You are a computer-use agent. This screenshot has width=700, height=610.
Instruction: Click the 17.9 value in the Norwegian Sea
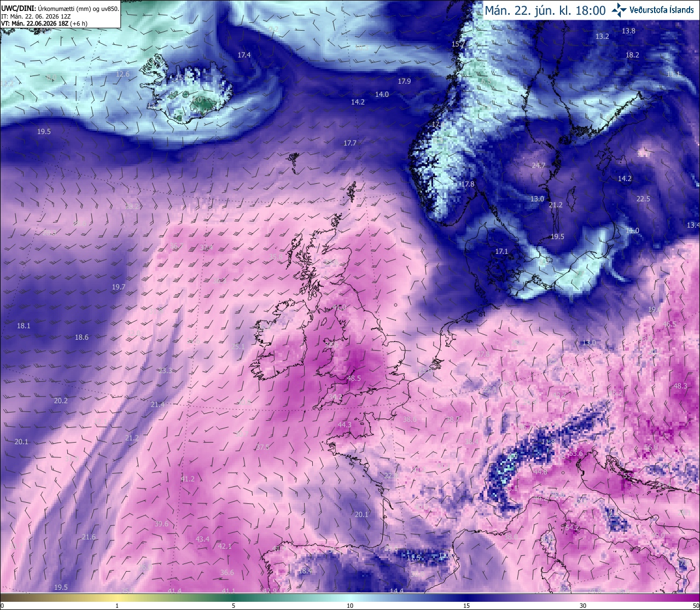click(404, 81)
